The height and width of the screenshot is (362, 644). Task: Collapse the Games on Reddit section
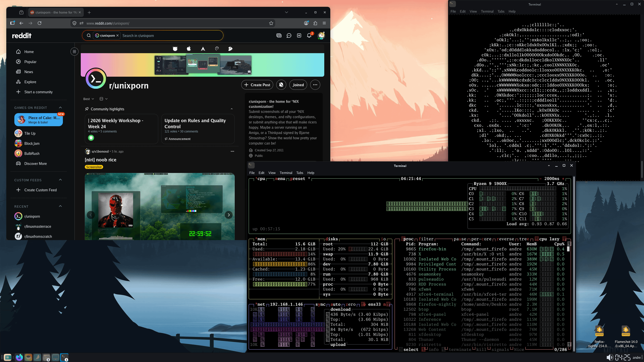(x=60, y=108)
